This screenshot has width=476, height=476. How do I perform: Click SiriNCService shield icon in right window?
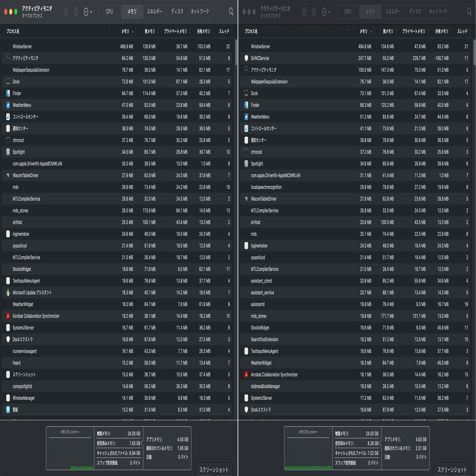[246, 58]
